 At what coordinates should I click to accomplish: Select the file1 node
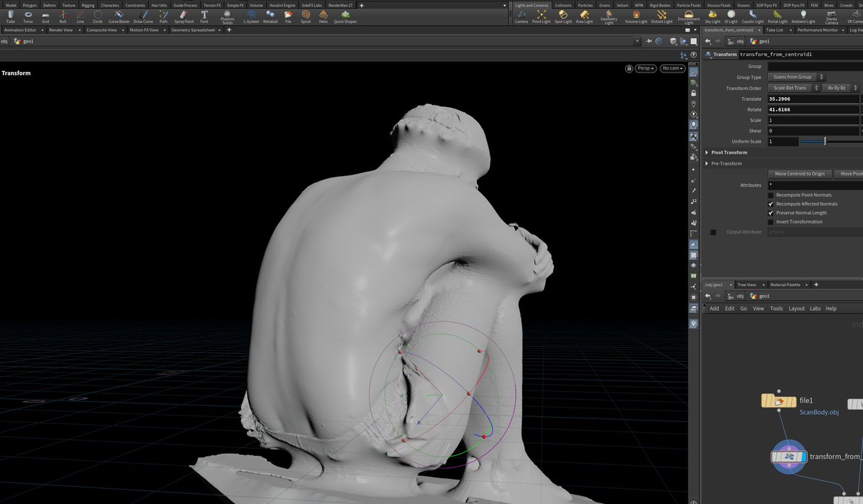pos(779,401)
